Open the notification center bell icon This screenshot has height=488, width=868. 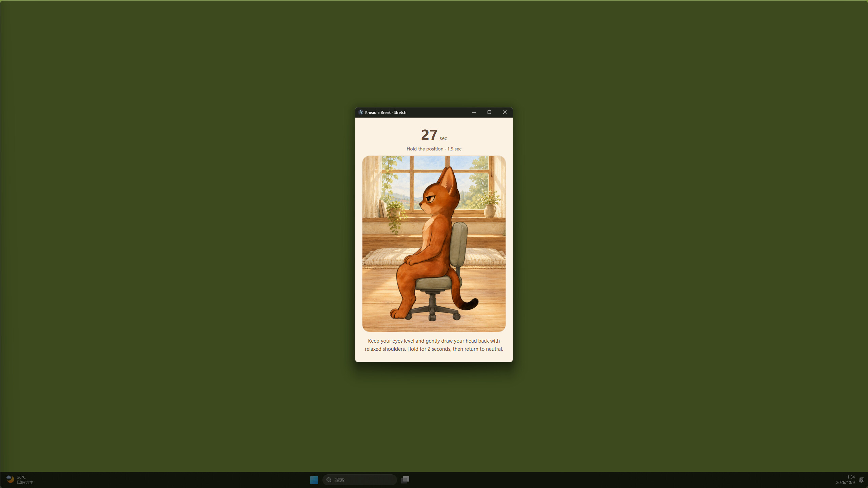point(861,480)
